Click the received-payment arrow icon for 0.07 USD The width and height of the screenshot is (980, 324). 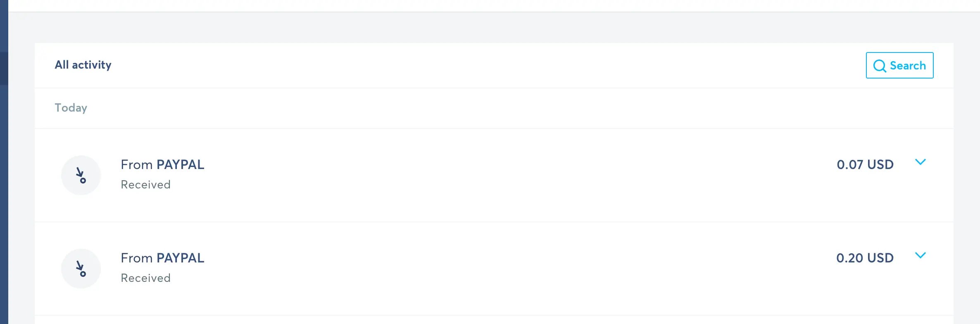[81, 175]
